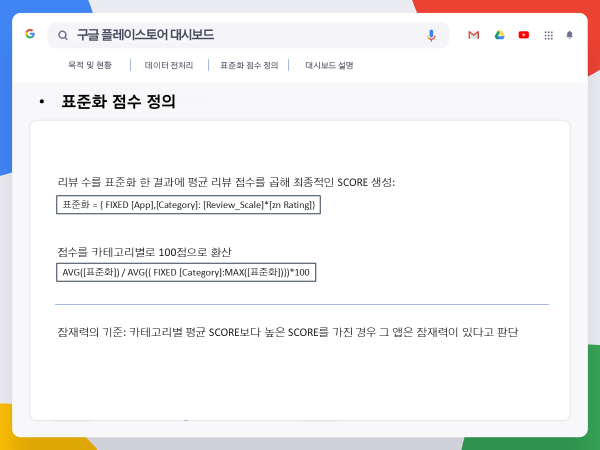Click the 점수를 카테고리별로 100점으로 환산 line

click(x=144, y=252)
